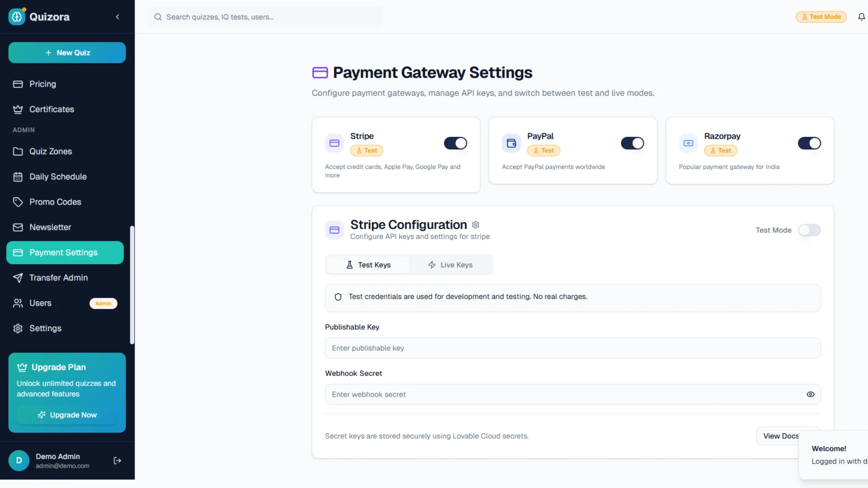
Task: Open Transfer Admin page
Action: click(65, 278)
